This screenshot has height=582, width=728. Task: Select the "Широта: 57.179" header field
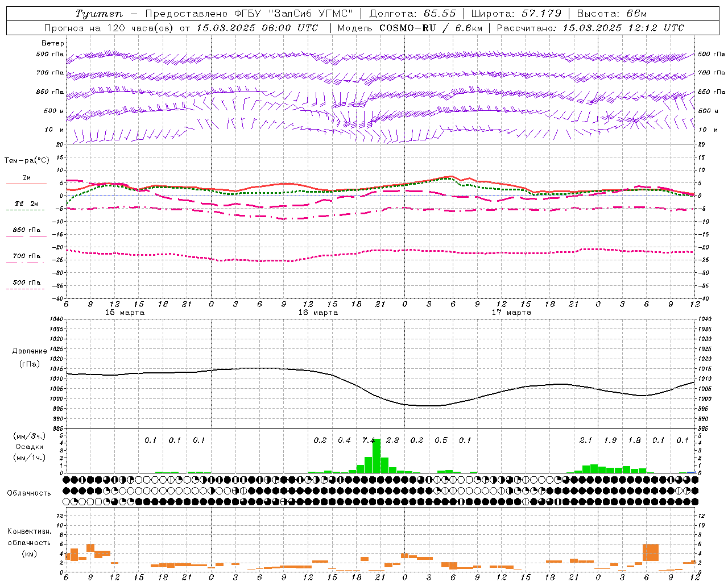tap(516, 14)
